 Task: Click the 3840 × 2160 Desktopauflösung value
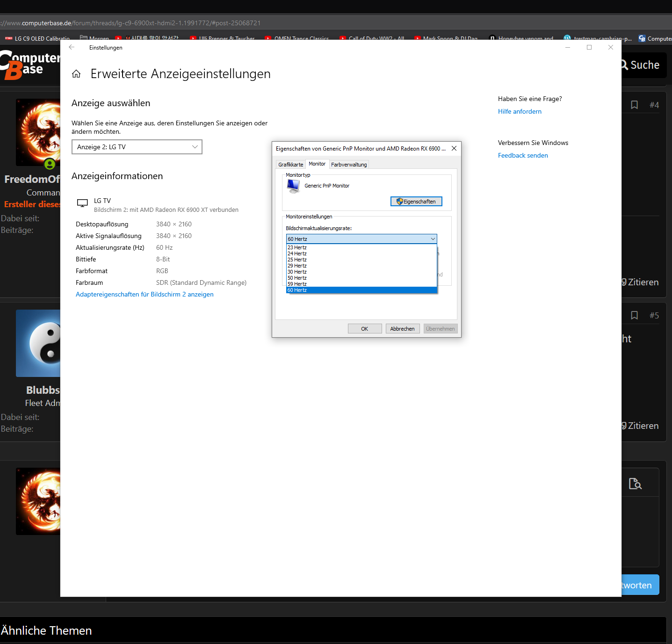click(174, 224)
